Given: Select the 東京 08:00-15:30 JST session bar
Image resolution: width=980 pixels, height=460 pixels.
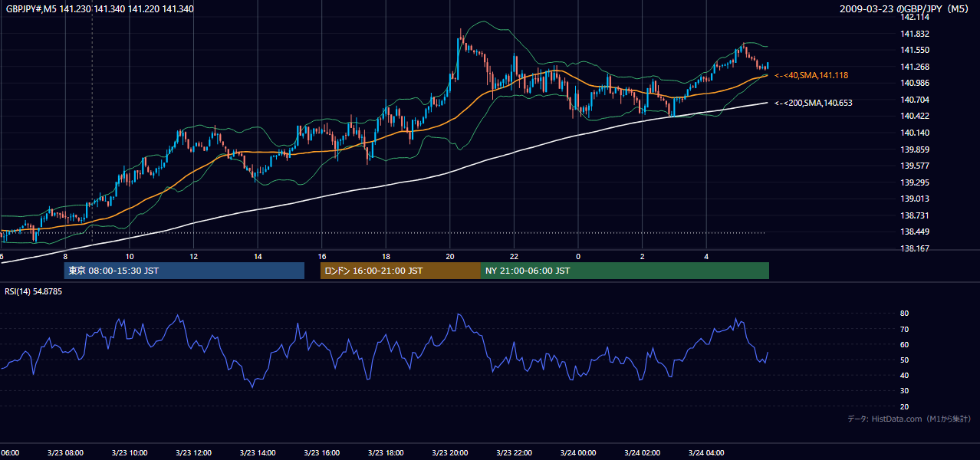Looking at the screenshot, I should point(184,271).
